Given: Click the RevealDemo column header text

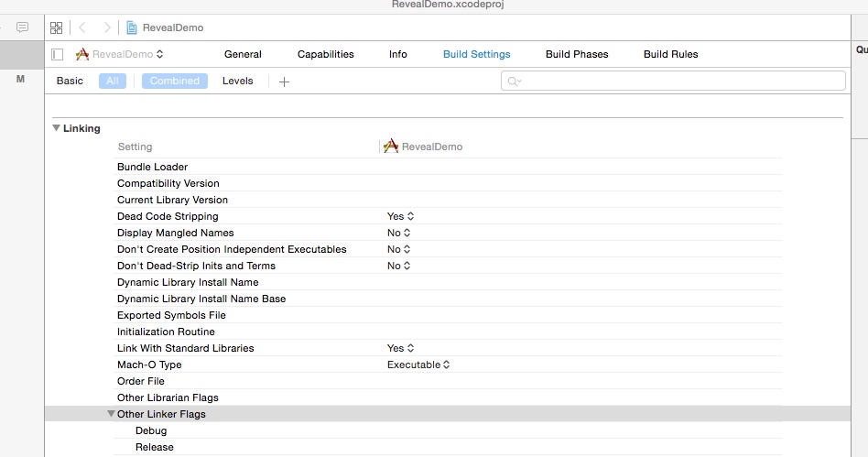Looking at the screenshot, I should 432,147.
